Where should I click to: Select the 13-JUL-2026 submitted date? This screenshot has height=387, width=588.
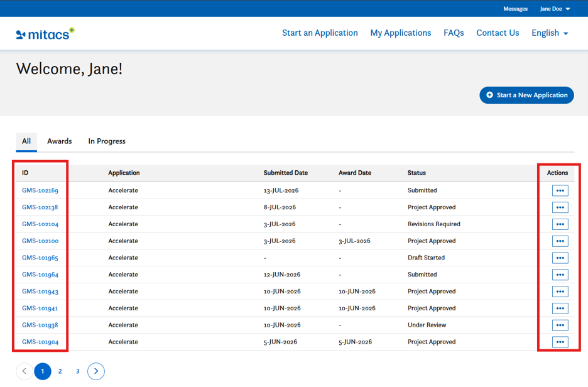[281, 190]
